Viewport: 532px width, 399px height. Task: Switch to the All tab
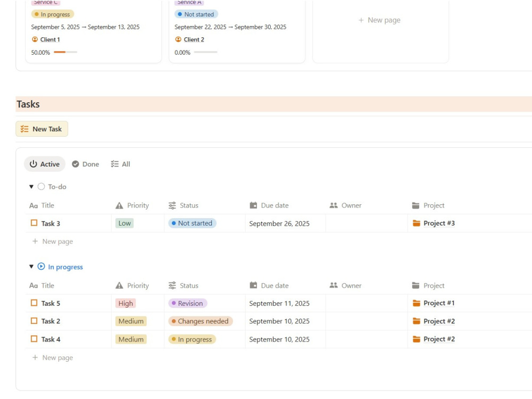tap(120, 164)
